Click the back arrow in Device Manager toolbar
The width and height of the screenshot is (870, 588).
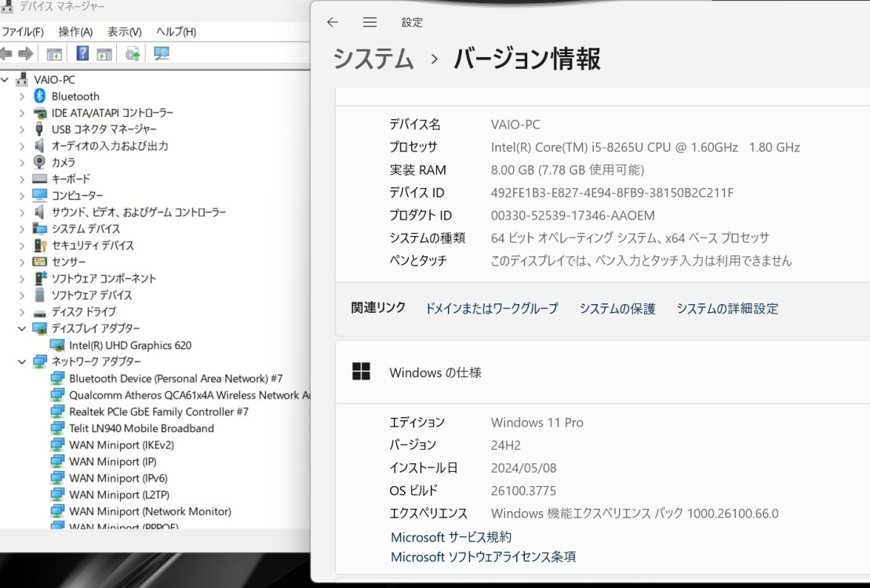click(x=6, y=54)
